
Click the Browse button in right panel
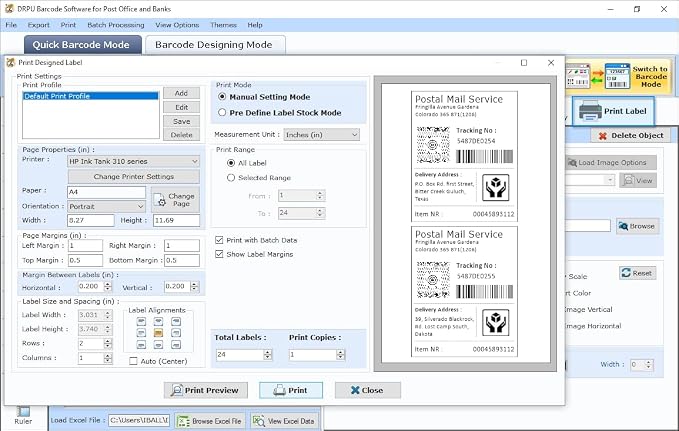click(637, 226)
